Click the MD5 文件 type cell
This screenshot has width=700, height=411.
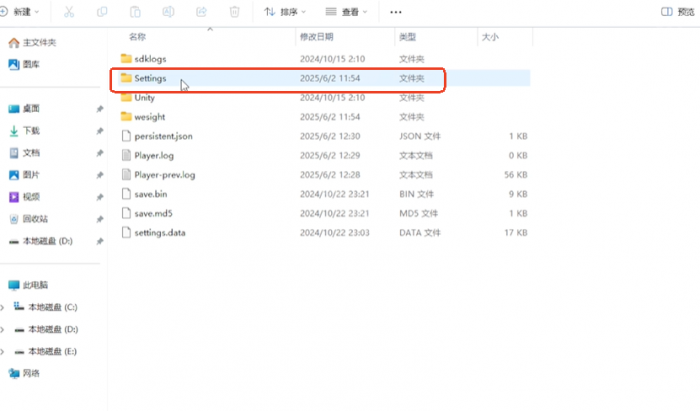point(418,213)
